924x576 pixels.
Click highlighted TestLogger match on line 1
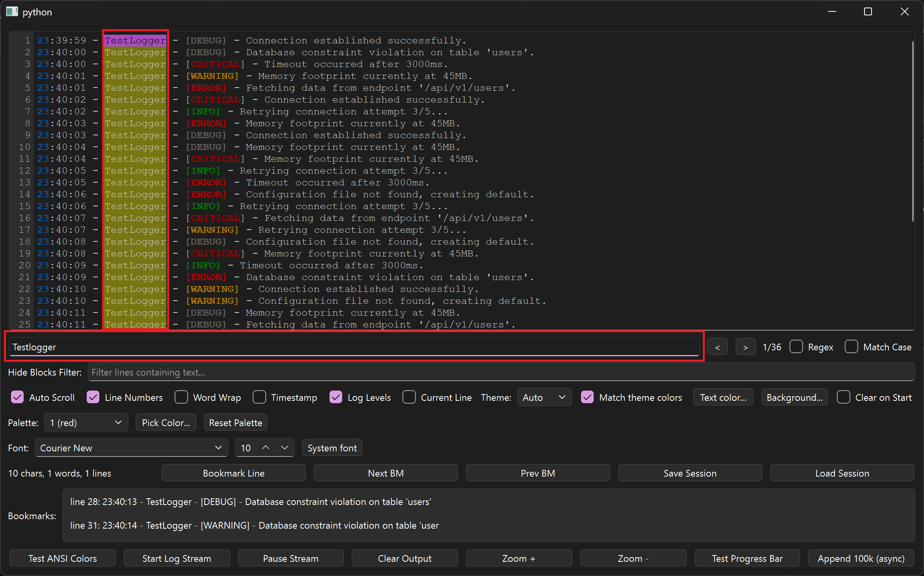coord(135,40)
